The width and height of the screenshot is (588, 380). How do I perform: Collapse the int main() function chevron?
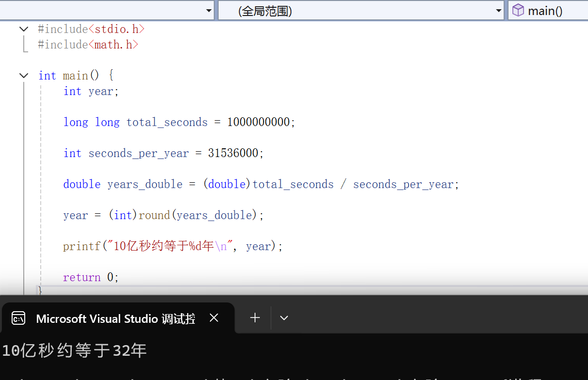(23, 76)
